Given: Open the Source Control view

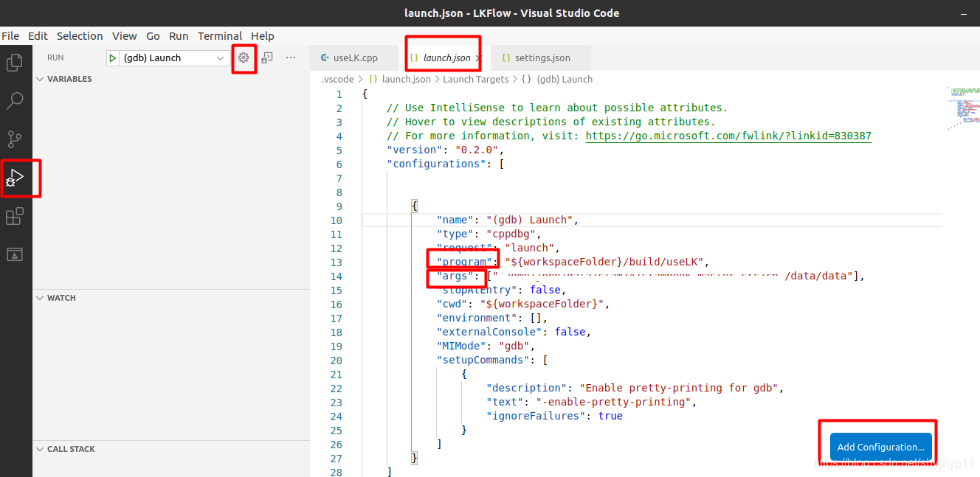Looking at the screenshot, I should pos(15,139).
